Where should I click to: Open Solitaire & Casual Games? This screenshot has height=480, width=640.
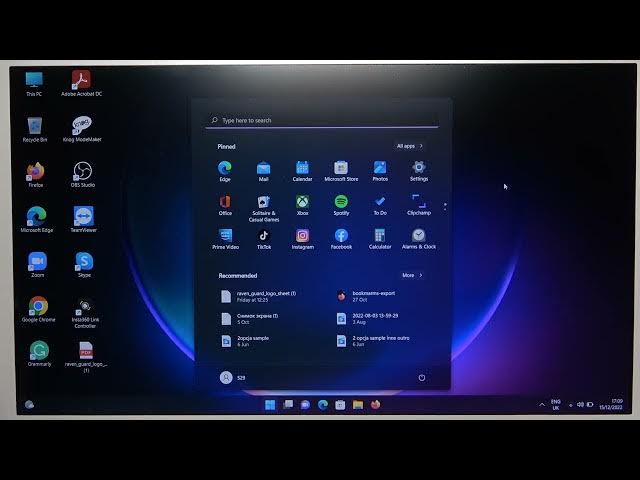[264, 208]
